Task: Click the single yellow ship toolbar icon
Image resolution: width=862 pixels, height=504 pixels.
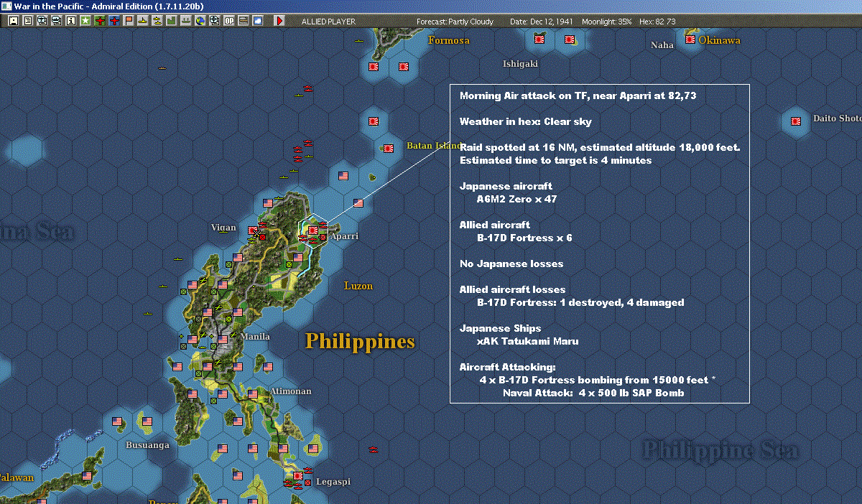Action: (143, 21)
